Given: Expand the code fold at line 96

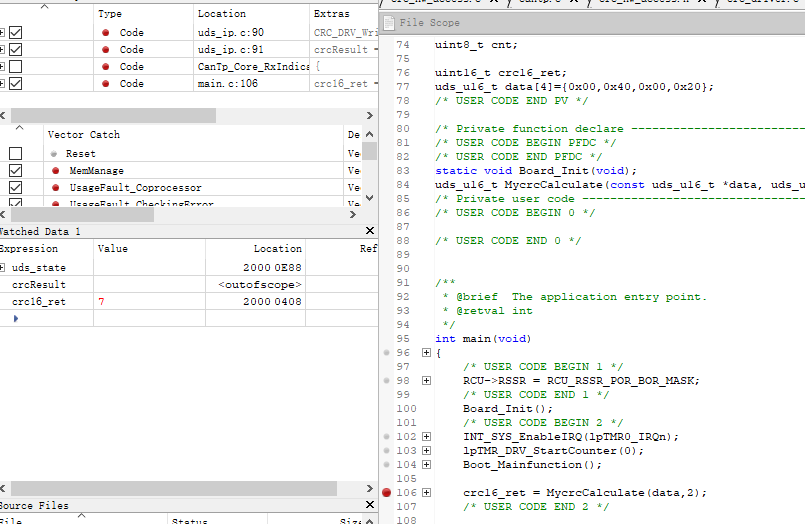Looking at the screenshot, I should (x=426, y=353).
